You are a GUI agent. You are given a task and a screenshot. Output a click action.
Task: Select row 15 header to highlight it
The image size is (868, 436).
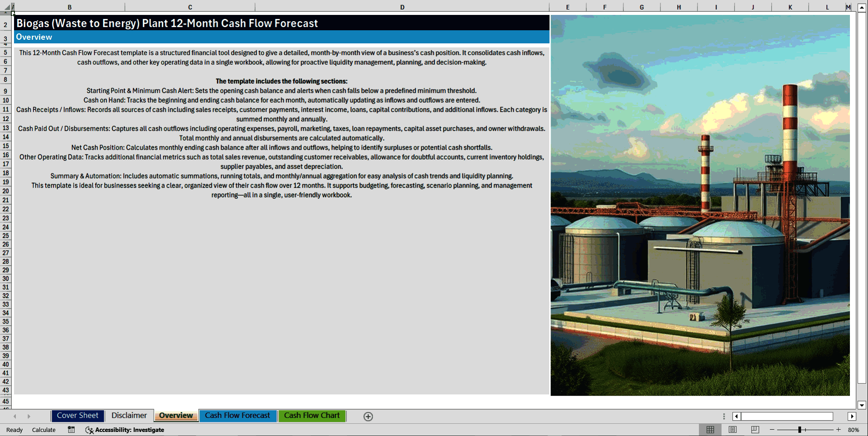click(x=5, y=146)
